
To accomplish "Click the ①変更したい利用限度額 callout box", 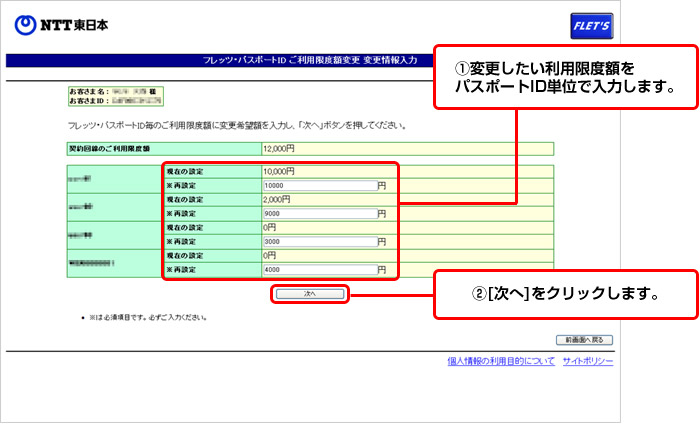I will 563,78.
